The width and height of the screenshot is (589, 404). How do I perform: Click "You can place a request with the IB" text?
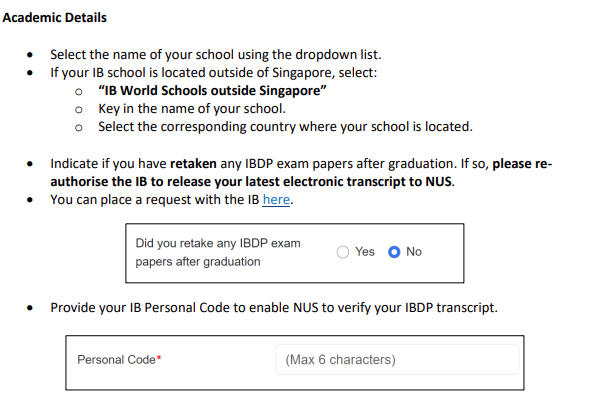155,199
